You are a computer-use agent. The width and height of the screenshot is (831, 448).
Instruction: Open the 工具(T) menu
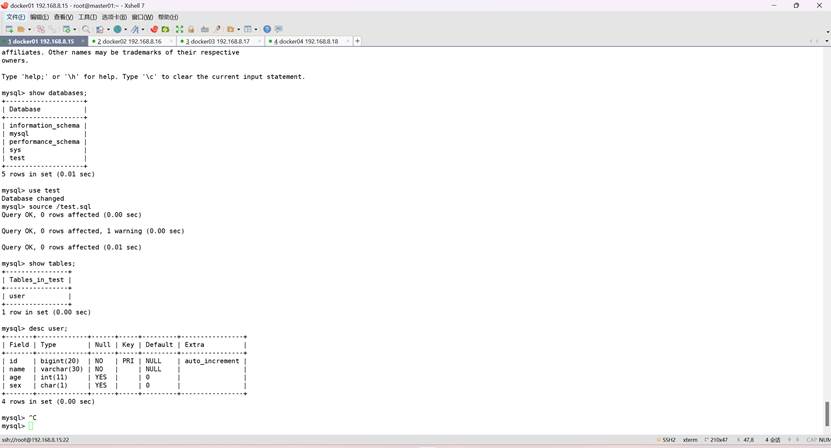tap(87, 17)
